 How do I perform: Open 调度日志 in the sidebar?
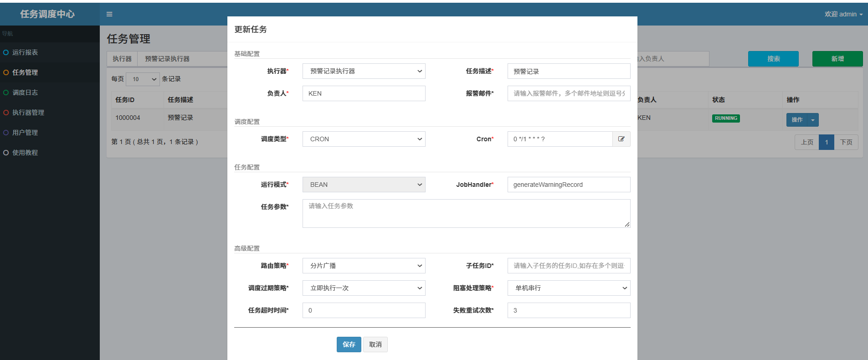click(50, 93)
